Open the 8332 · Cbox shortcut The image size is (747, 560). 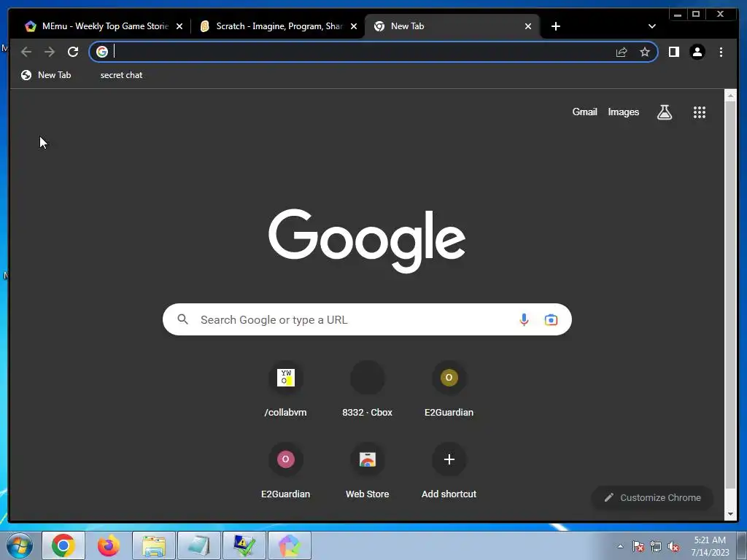coord(368,389)
